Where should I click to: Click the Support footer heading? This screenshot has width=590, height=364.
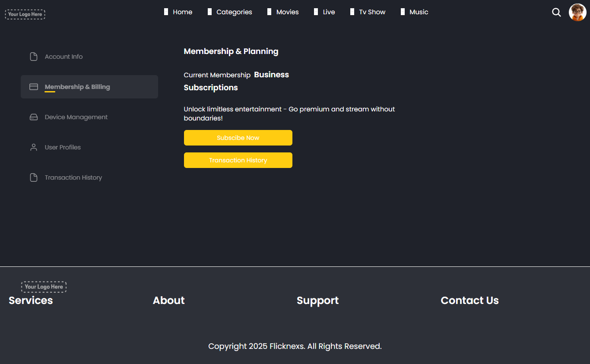click(317, 301)
